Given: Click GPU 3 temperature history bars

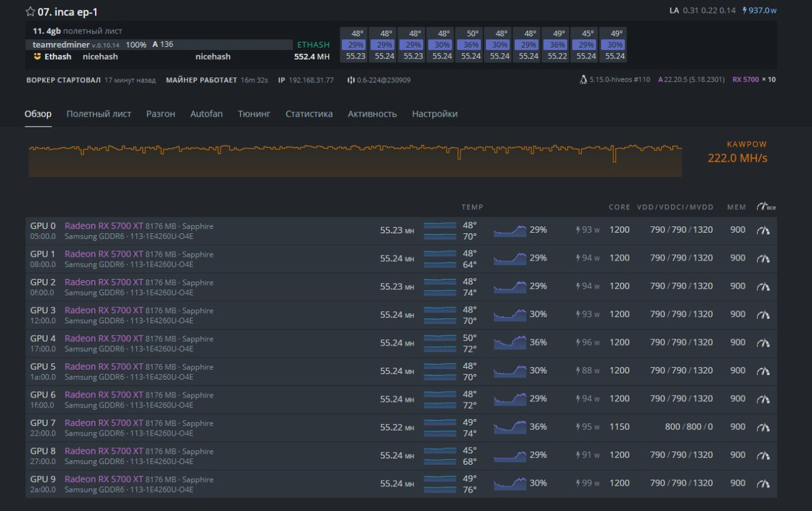Looking at the screenshot, I should (x=440, y=314).
